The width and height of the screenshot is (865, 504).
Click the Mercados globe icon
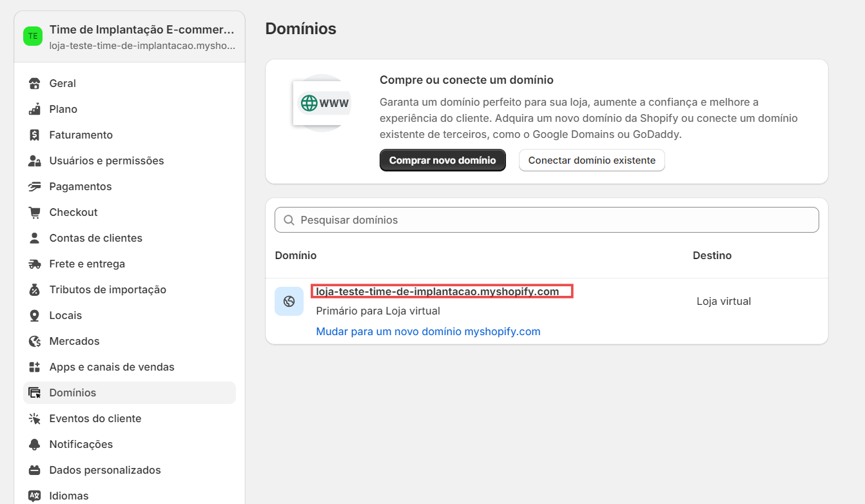pos(35,342)
